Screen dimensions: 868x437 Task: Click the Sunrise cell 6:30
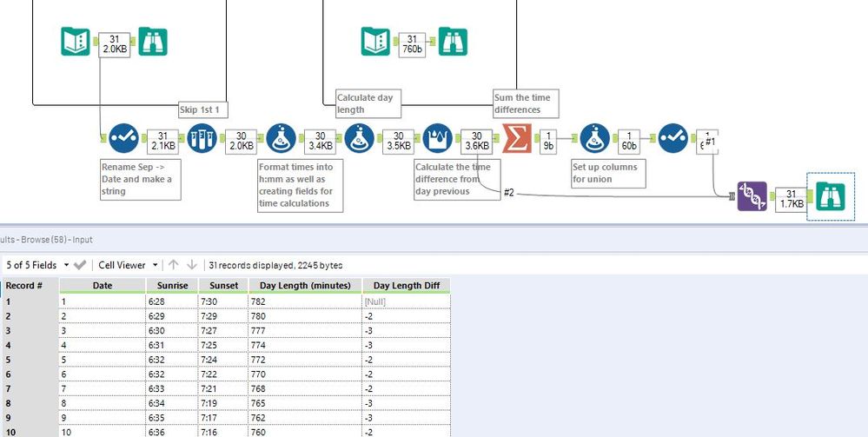click(172, 331)
